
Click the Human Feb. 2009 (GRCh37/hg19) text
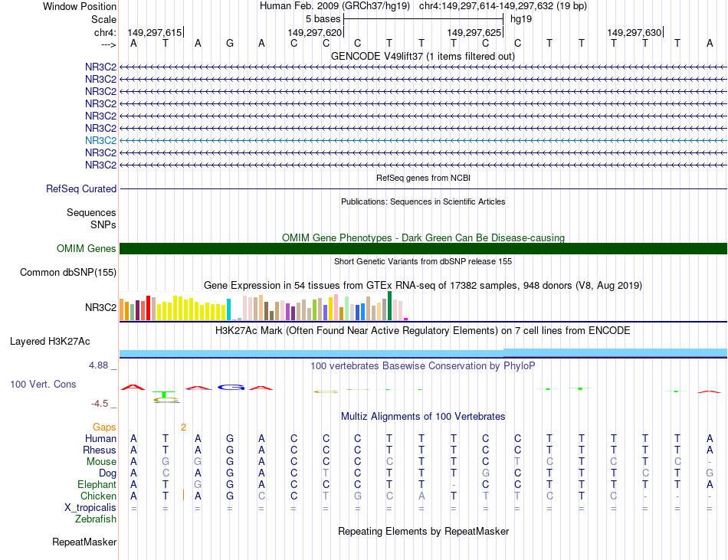[x=335, y=6]
